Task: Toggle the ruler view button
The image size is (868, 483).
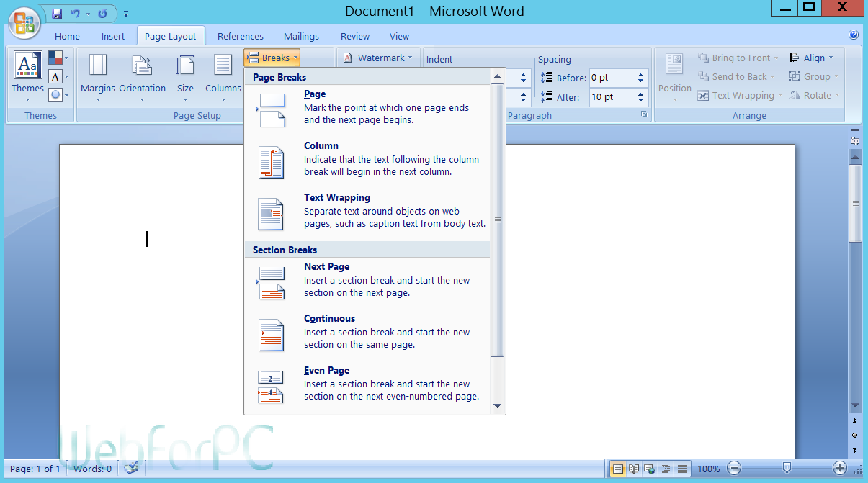Action: 855,140
